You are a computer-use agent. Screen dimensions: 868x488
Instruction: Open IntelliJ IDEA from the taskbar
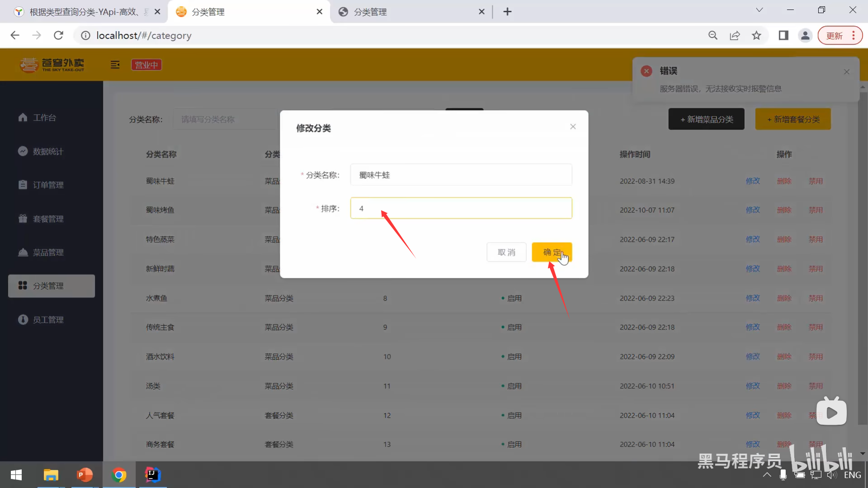153,475
